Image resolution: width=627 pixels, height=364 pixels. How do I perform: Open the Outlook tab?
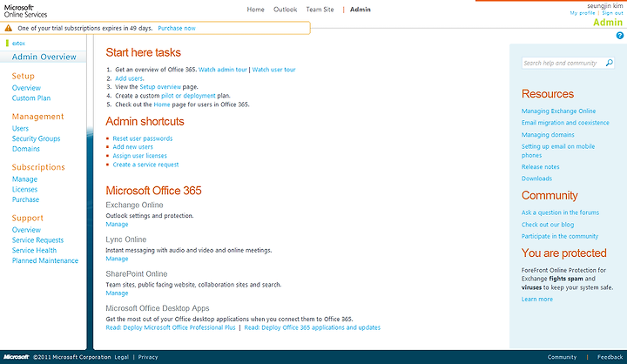[285, 10]
